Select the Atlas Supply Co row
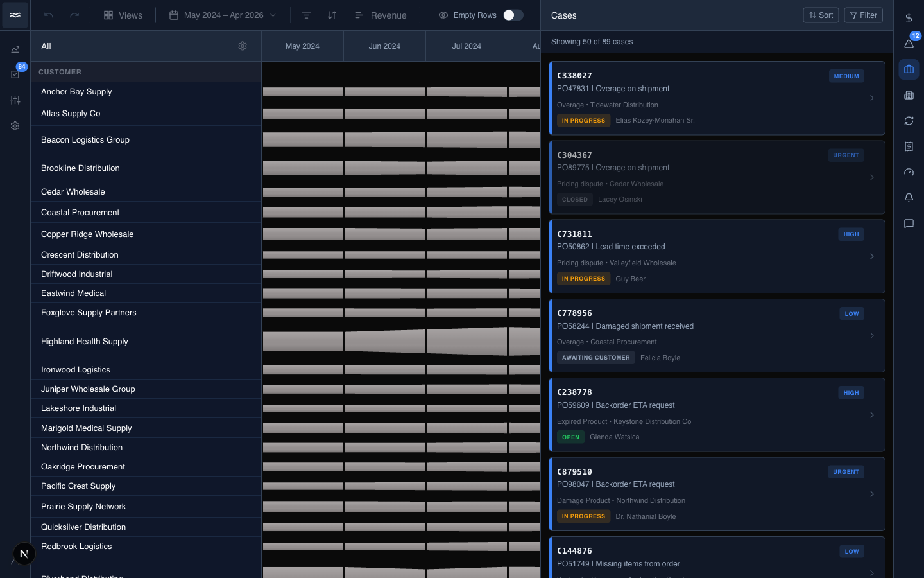This screenshot has height=578, width=924. [x=146, y=114]
